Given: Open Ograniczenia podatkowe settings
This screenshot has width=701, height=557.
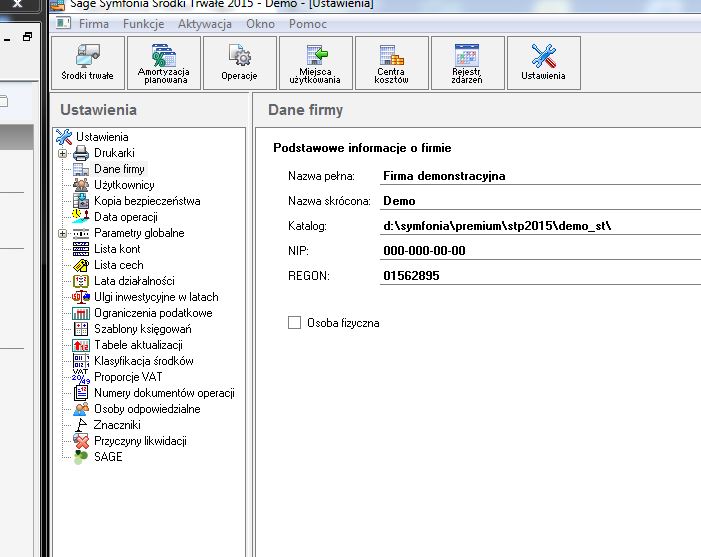Looking at the screenshot, I should click(x=153, y=313).
